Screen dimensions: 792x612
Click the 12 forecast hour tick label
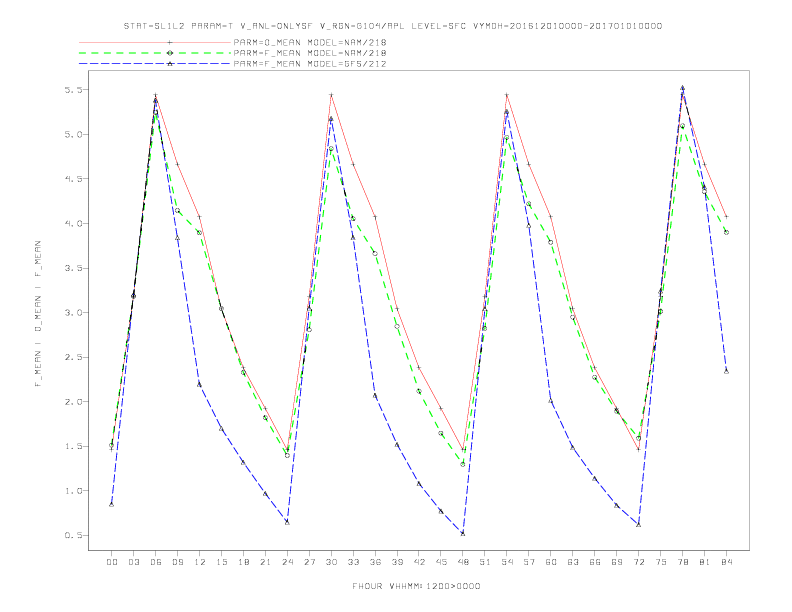click(x=200, y=562)
